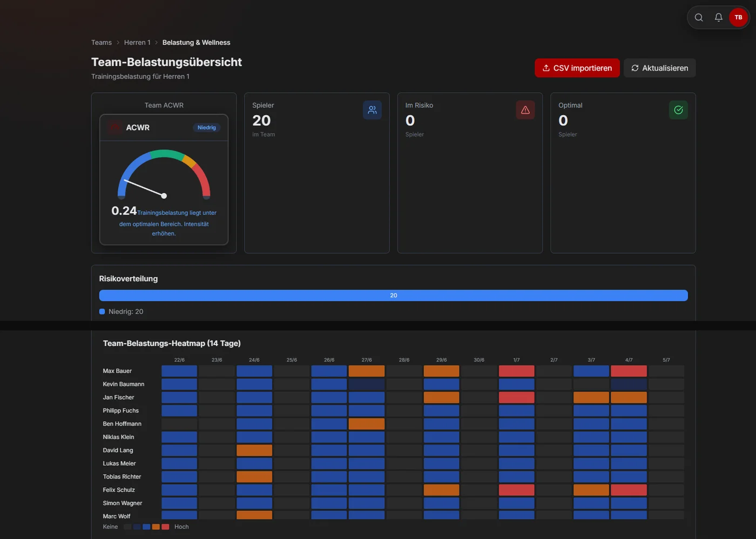Image resolution: width=756 pixels, height=539 pixels.
Task: Select Felix Schulz row label
Action: click(119, 490)
